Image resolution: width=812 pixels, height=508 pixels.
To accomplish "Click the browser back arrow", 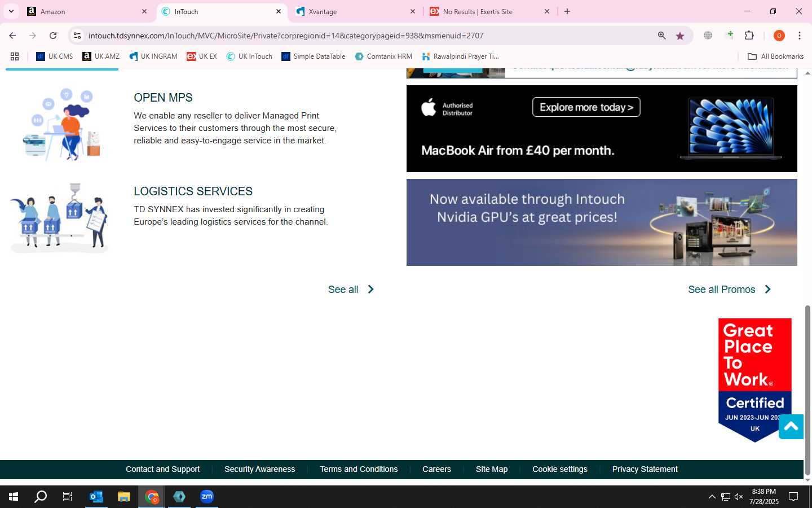I will pos(12,36).
